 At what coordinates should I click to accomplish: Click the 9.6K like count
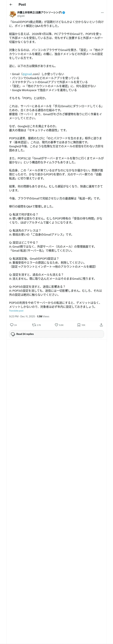pyautogui.click(x=61, y=325)
